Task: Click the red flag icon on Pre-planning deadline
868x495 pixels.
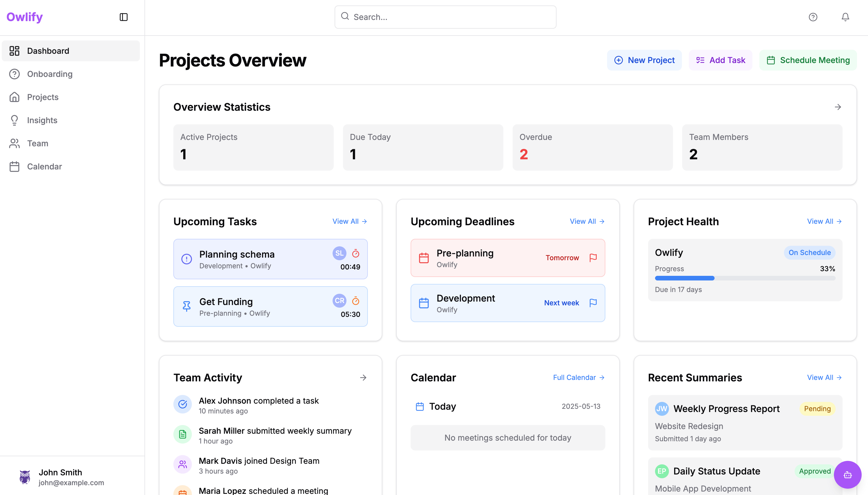Action: point(593,258)
